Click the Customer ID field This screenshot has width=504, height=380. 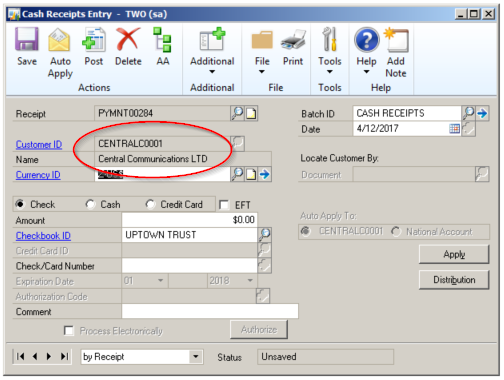point(162,144)
